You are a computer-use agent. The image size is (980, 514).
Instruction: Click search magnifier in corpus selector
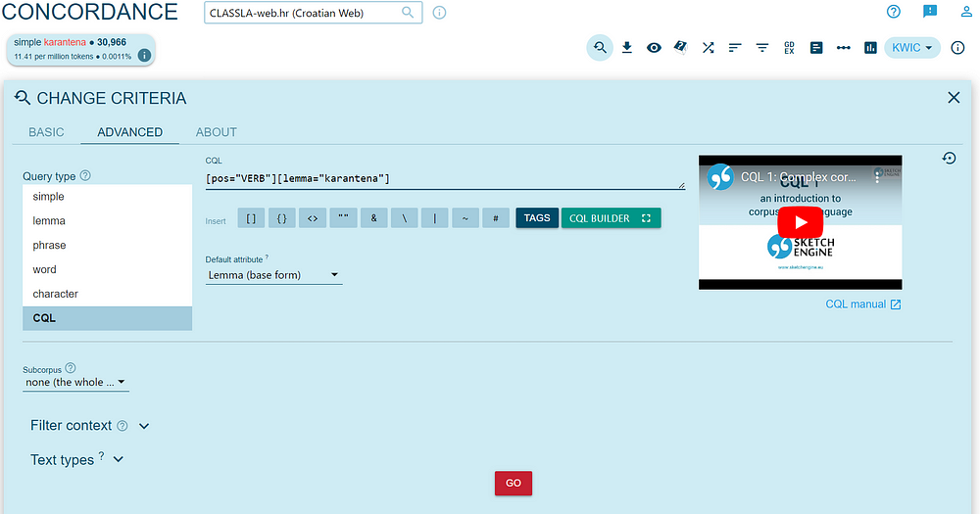[x=408, y=13]
